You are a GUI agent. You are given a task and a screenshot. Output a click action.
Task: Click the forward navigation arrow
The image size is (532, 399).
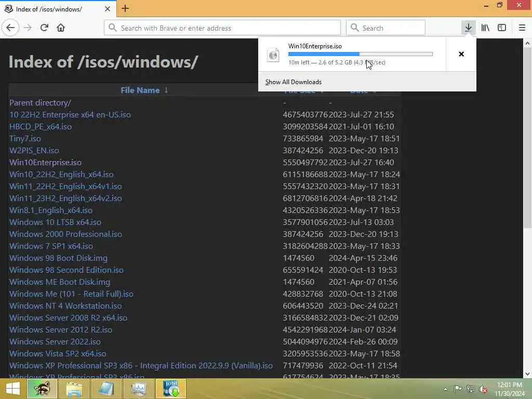pos(28,28)
